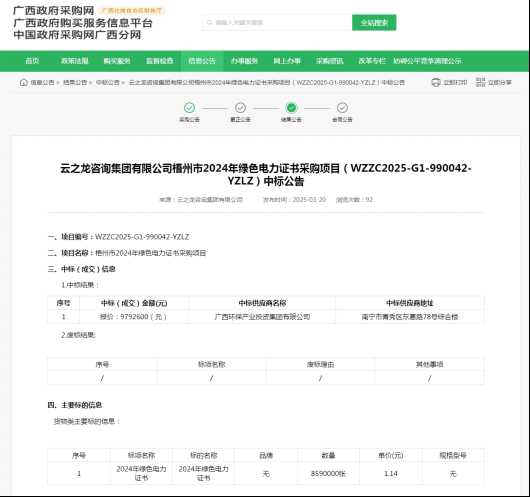
Task: Click the 广西政府采购网 site title
Action: coord(54,10)
